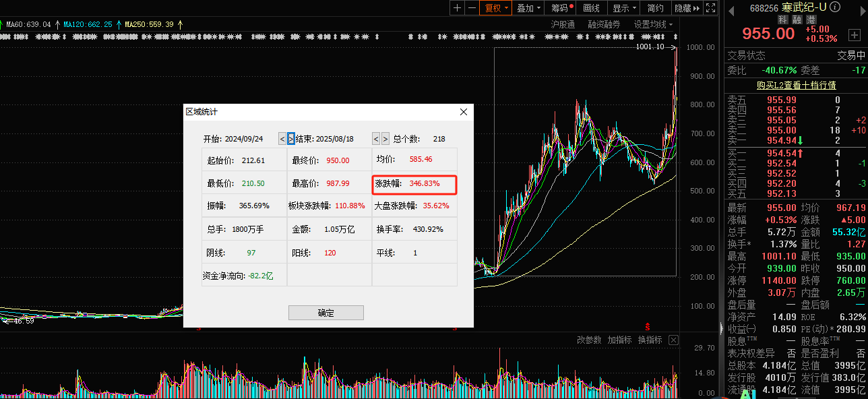Viewport: 868px width, 399px height.
Task: Click the plus zoom-in chart icon
Action: tap(458, 8)
